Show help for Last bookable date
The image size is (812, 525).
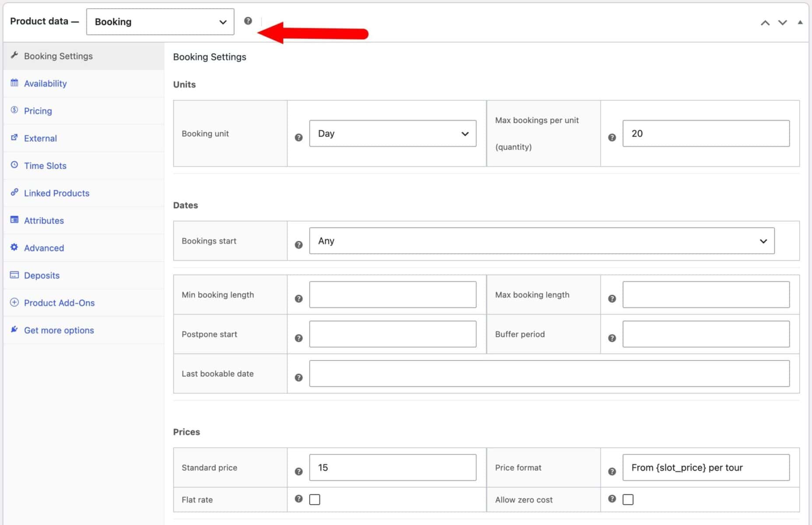[299, 378]
